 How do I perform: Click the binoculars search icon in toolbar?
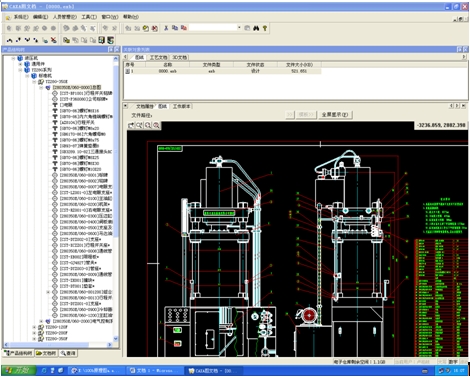pos(256,28)
